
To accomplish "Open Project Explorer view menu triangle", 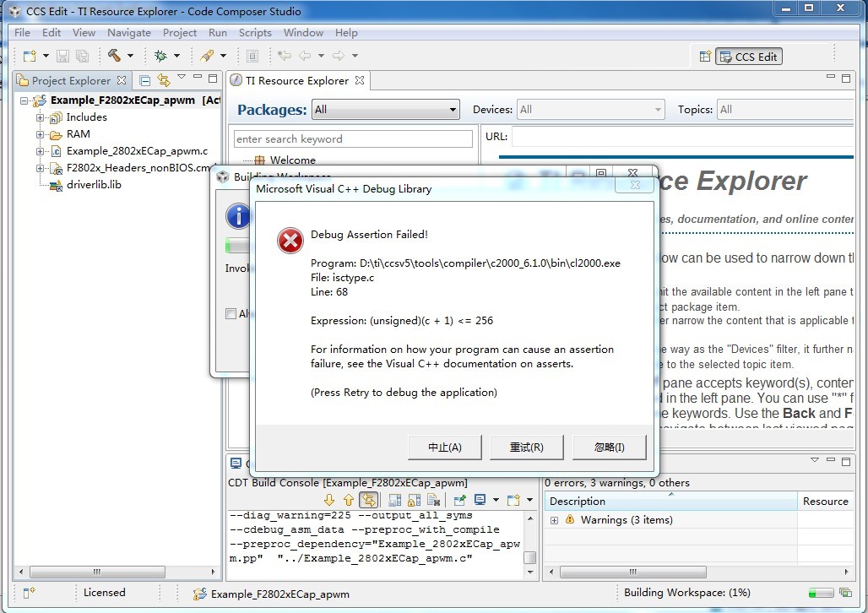I will [x=182, y=77].
